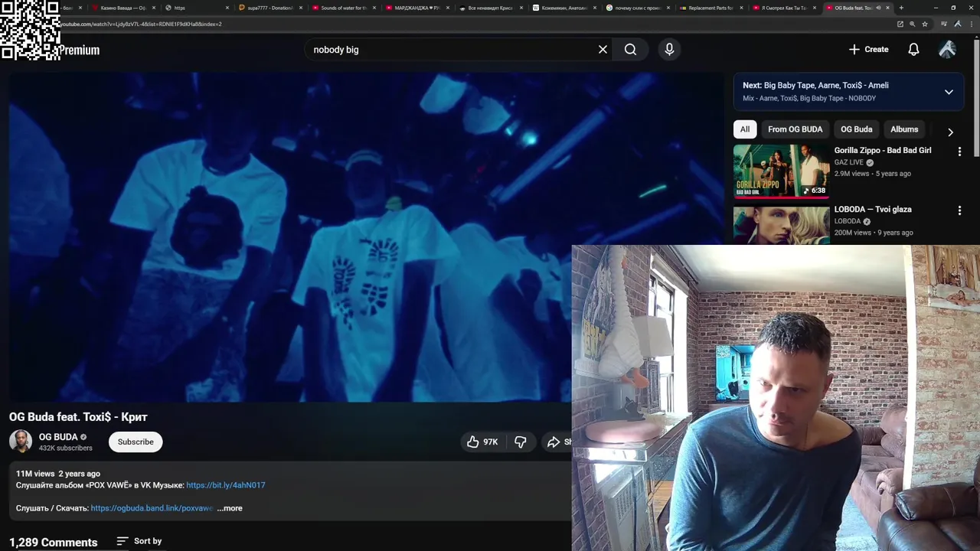Select the Albums chip
980x551 pixels.
pos(904,129)
